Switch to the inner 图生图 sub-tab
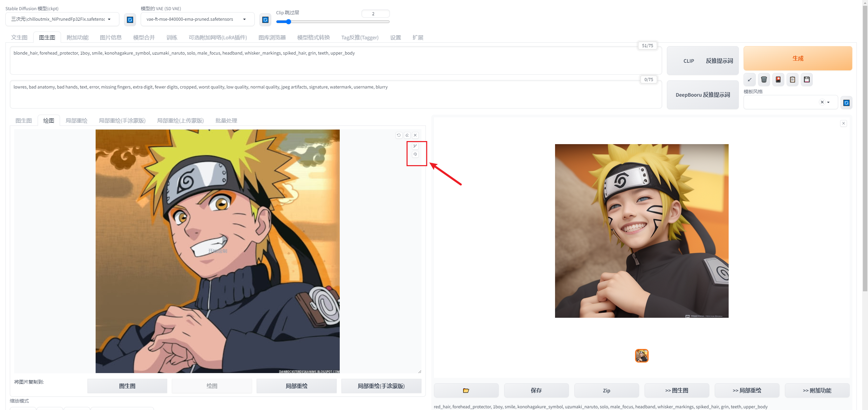The image size is (868, 410). [24, 120]
